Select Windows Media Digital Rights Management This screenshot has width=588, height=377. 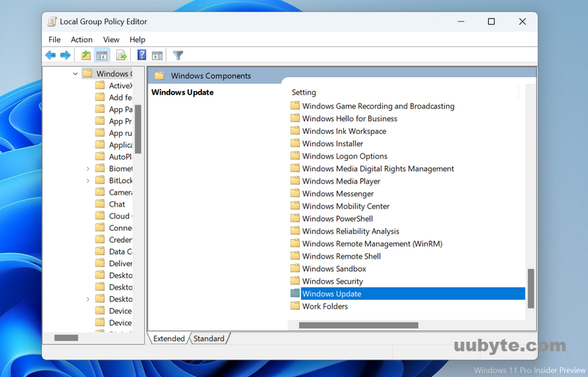coord(378,169)
